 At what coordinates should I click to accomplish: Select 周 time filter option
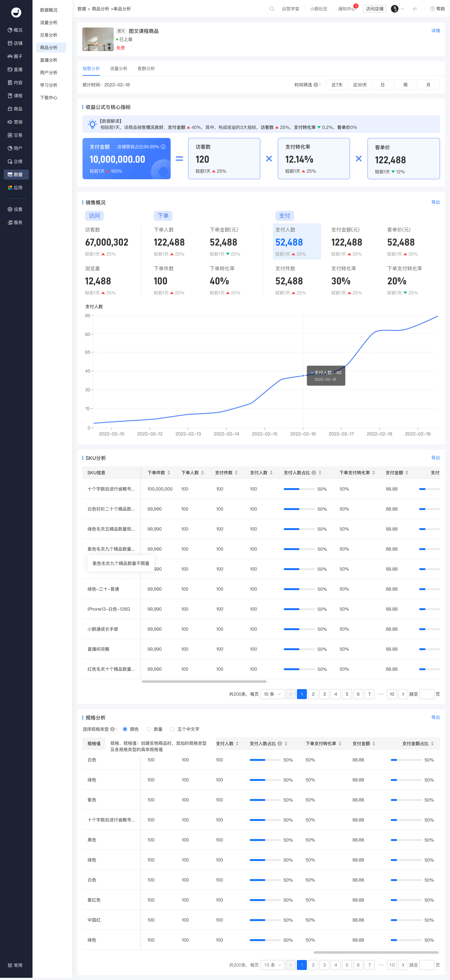(x=405, y=85)
